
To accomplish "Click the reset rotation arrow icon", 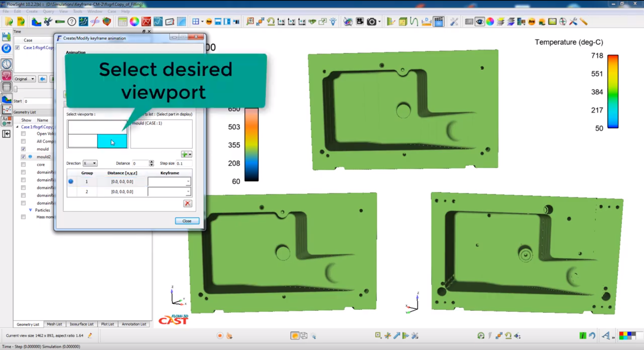I will [x=271, y=22].
